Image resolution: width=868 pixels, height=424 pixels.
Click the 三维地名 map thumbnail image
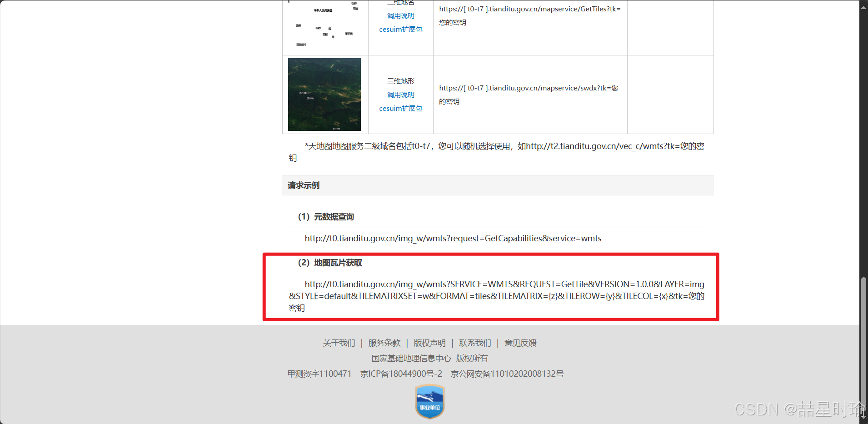click(x=324, y=25)
